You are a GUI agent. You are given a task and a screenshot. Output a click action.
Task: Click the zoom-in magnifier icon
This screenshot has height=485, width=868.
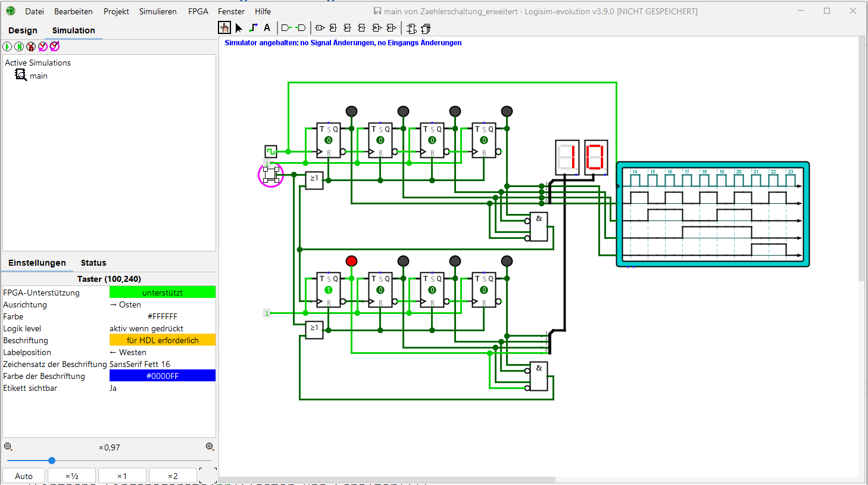(210, 447)
